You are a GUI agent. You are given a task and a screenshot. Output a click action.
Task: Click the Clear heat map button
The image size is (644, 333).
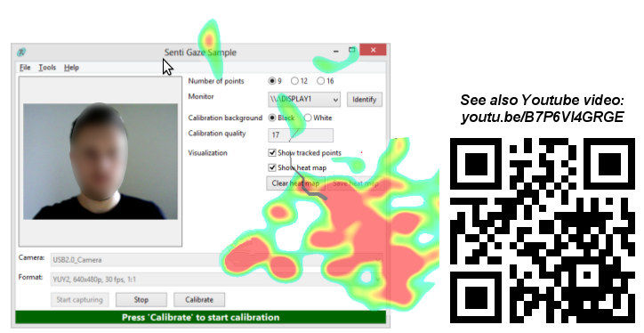pyautogui.click(x=295, y=183)
